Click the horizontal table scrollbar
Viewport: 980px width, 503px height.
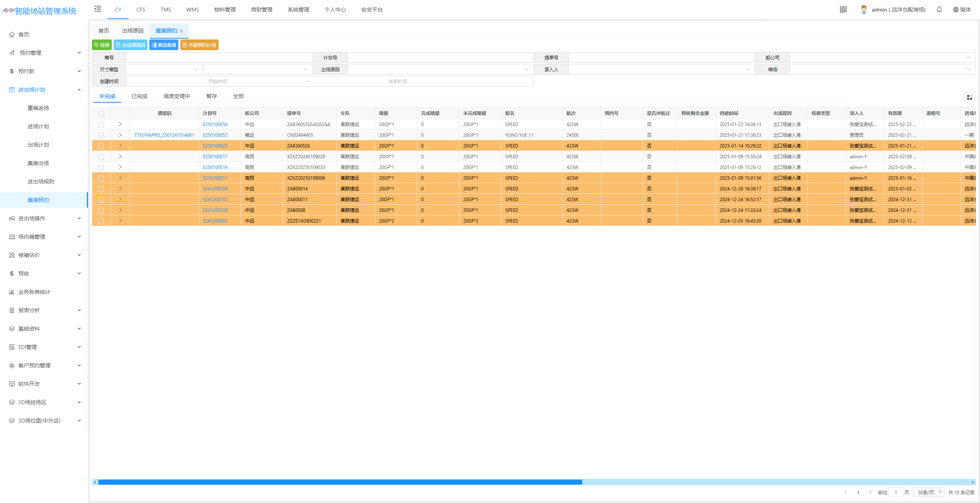(x=340, y=482)
